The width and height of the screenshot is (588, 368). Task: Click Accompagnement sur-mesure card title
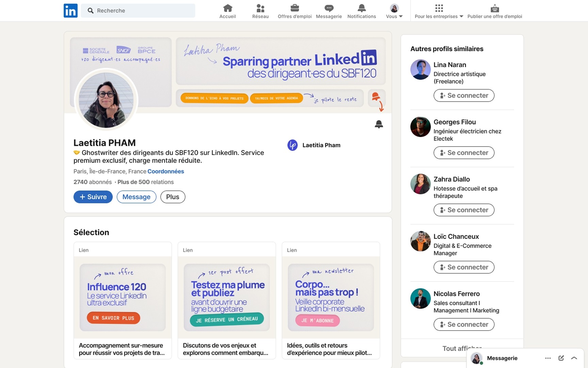tap(122, 349)
